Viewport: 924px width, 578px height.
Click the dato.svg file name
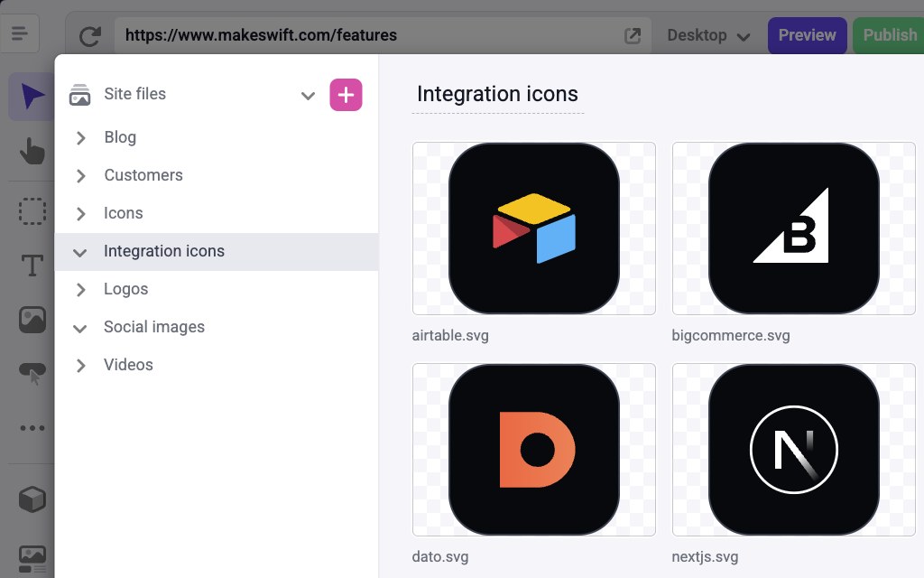[x=440, y=556]
